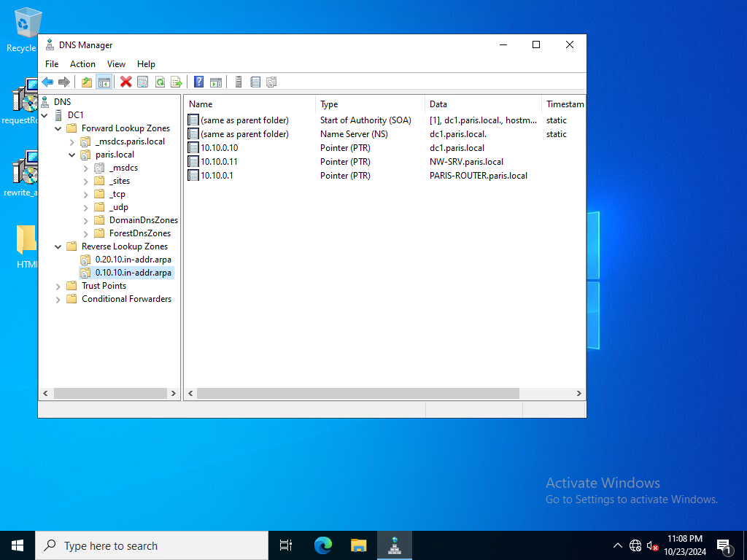The width and height of the screenshot is (747, 560).
Task: Click the red X Delete icon
Action: click(125, 82)
